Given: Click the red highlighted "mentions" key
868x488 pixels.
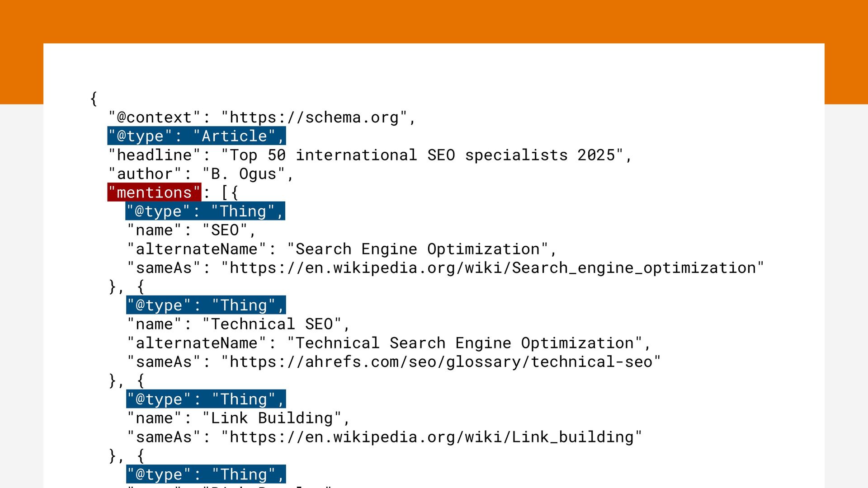Looking at the screenshot, I should 154,192.
